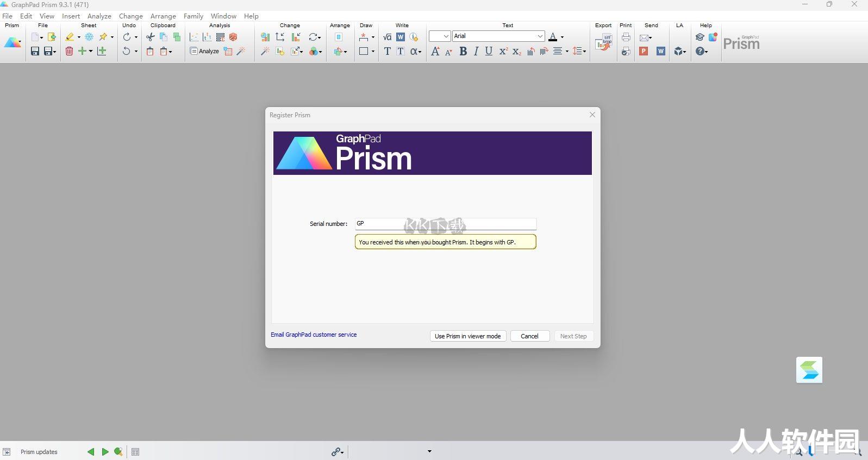Open the Analyze menu
This screenshot has height=460, width=868.
[x=99, y=16]
